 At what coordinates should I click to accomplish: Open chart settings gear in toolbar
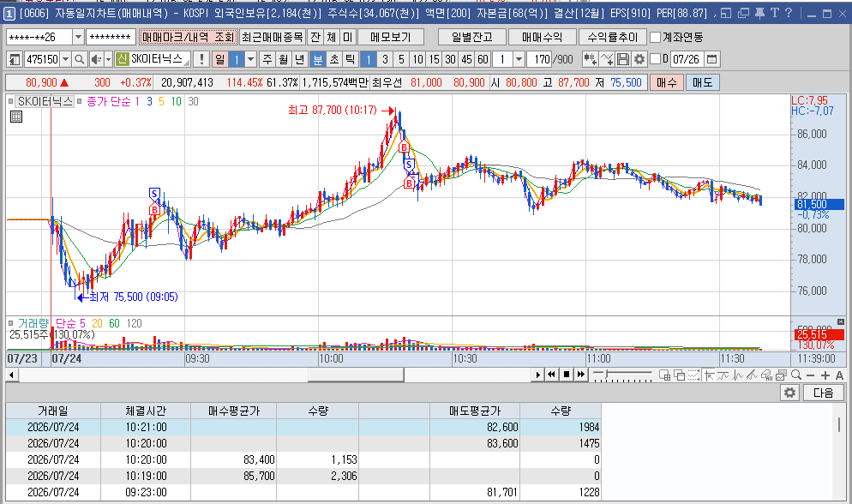(639, 59)
